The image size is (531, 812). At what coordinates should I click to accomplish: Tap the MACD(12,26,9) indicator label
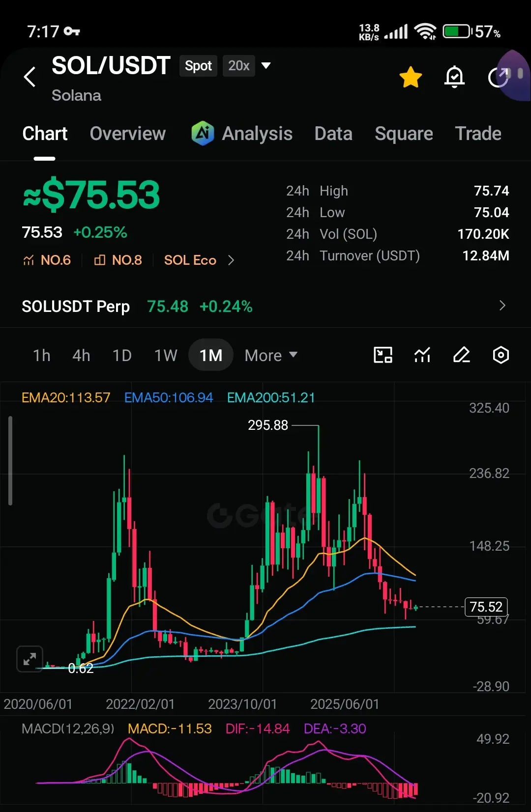[x=68, y=728]
